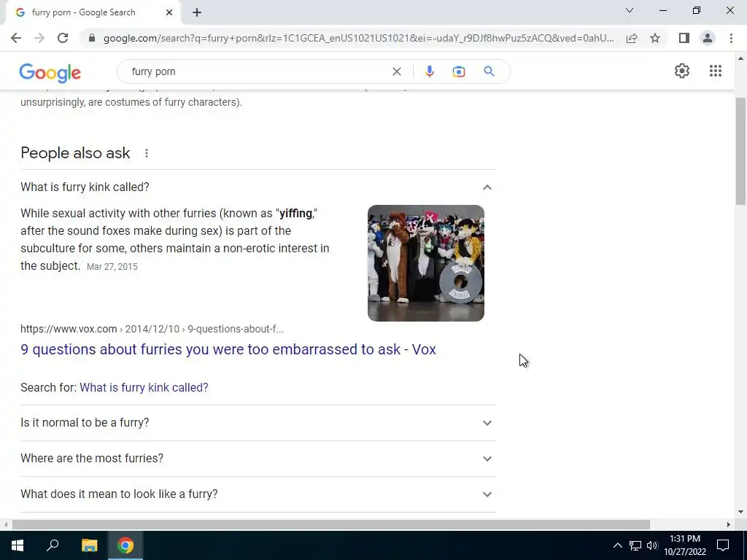The height and width of the screenshot is (560, 747).
Task: Collapse the first People also ask question
Action: click(258, 187)
